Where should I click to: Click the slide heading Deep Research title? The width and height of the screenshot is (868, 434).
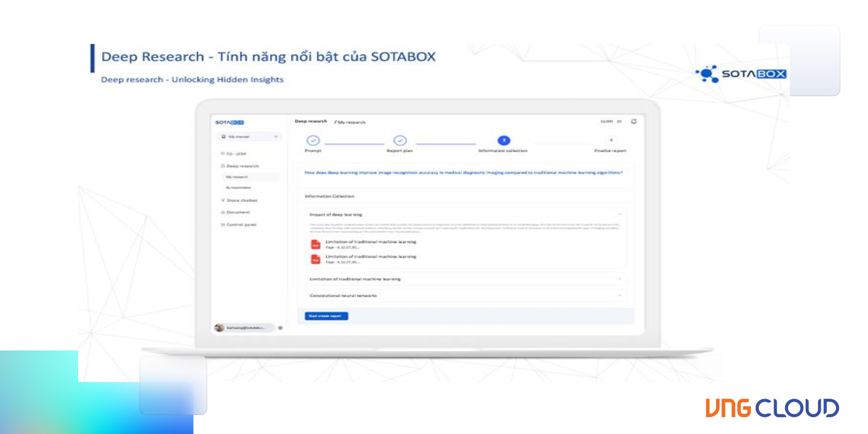[269, 56]
